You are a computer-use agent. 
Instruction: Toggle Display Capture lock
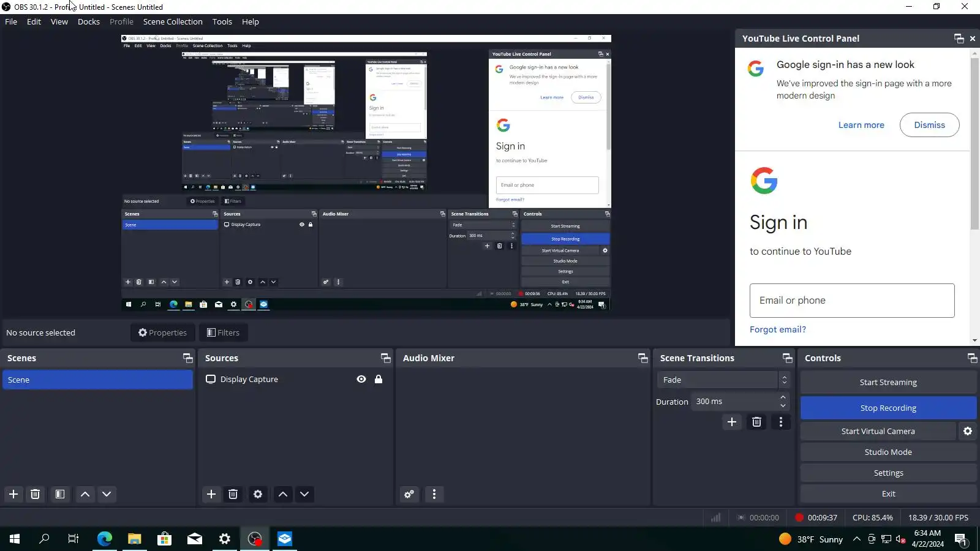pyautogui.click(x=379, y=380)
